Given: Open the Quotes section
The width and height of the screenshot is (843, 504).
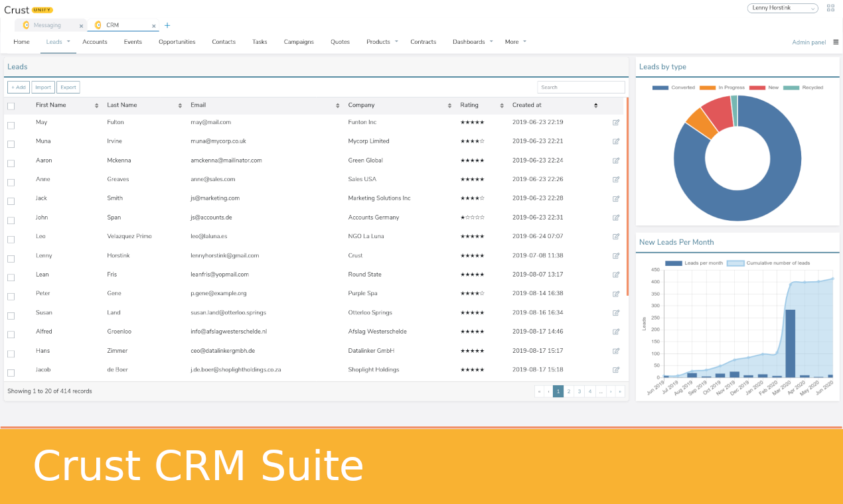Looking at the screenshot, I should (341, 42).
